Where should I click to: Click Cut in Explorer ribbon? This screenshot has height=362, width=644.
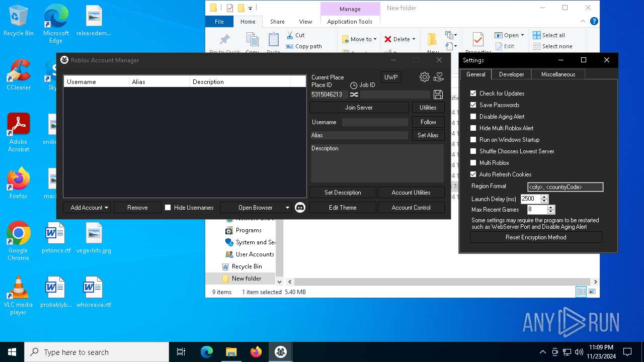coord(296,35)
